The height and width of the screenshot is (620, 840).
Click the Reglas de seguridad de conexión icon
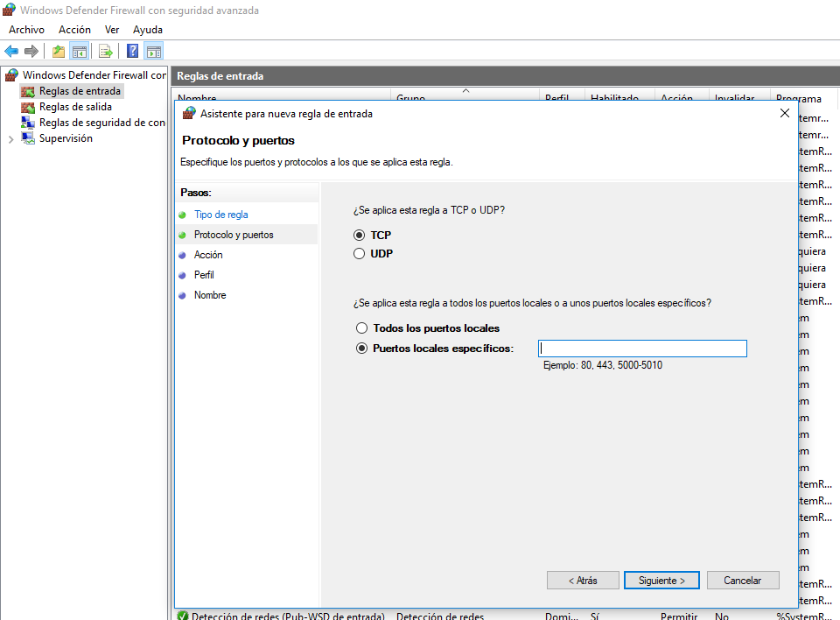(28, 123)
